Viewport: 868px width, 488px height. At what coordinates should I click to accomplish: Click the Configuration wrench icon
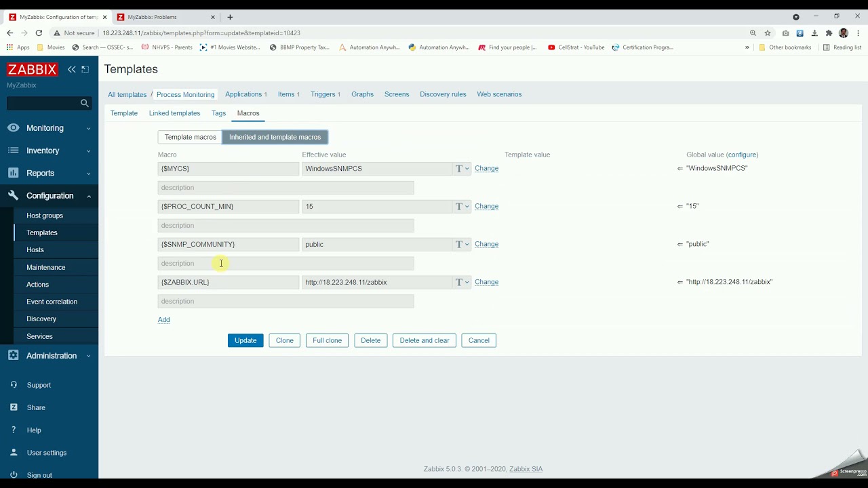14,196
